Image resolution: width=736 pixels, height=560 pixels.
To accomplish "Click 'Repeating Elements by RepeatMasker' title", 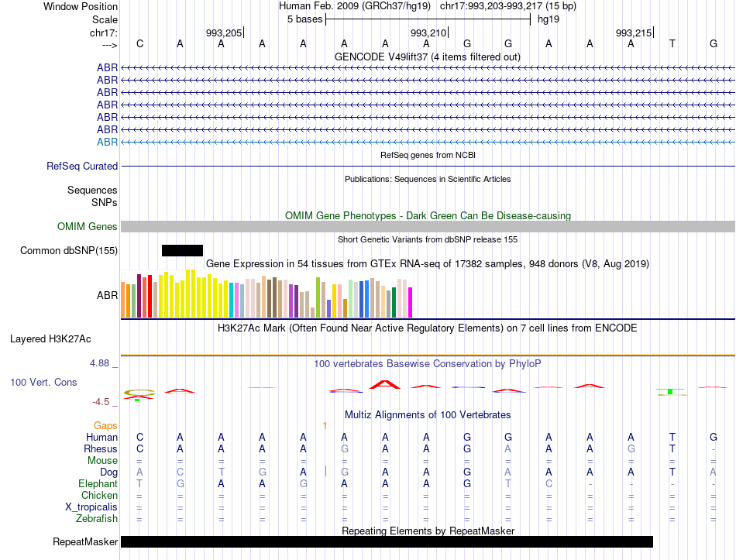I will click(428, 531).
